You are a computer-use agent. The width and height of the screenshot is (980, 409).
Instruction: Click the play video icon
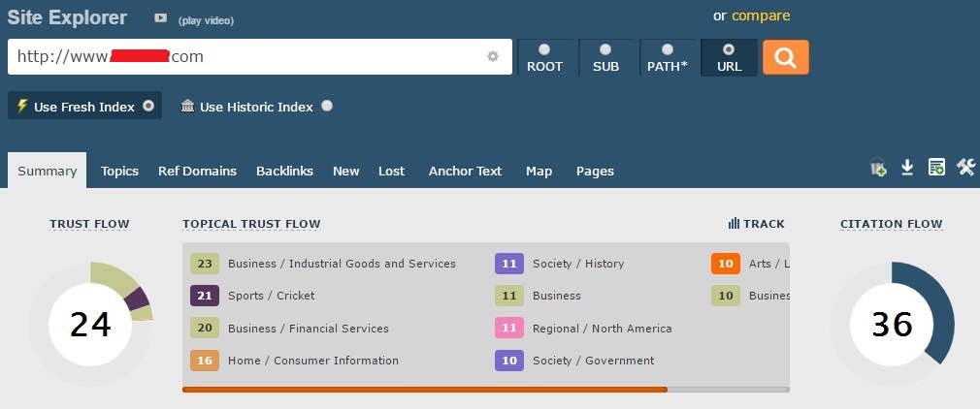pyautogui.click(x=160, y=18)
